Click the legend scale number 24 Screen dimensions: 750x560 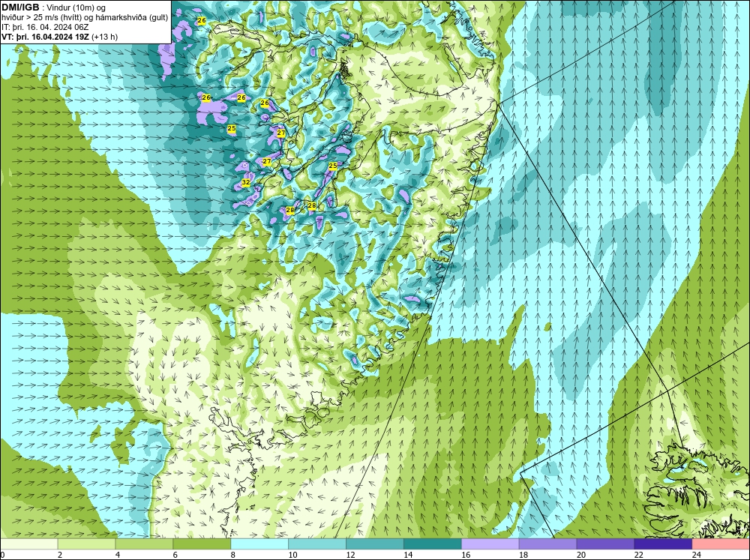(x=697, y=555)
